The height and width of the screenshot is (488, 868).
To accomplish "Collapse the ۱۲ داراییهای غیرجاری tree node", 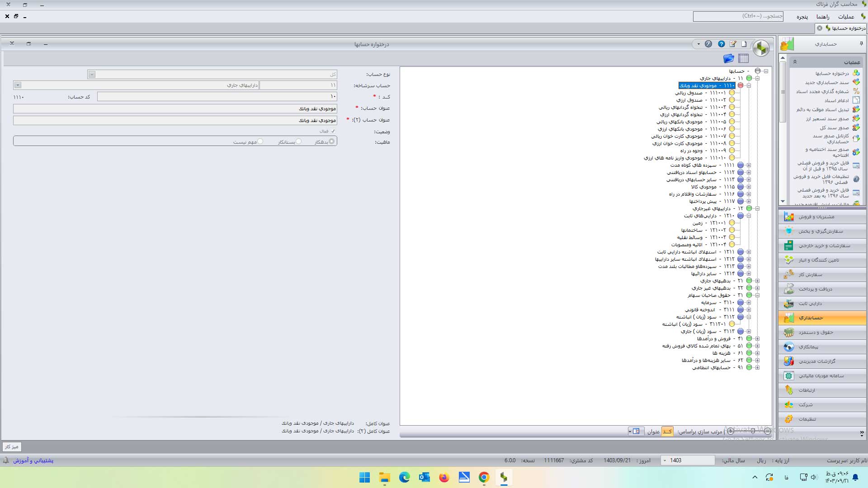I will pos(757,208).
